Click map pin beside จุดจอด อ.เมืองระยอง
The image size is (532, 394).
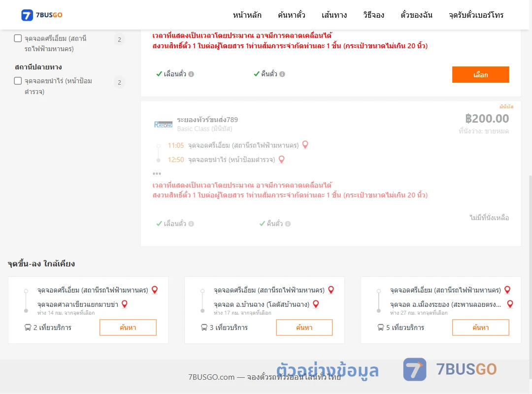pos(510,304)
